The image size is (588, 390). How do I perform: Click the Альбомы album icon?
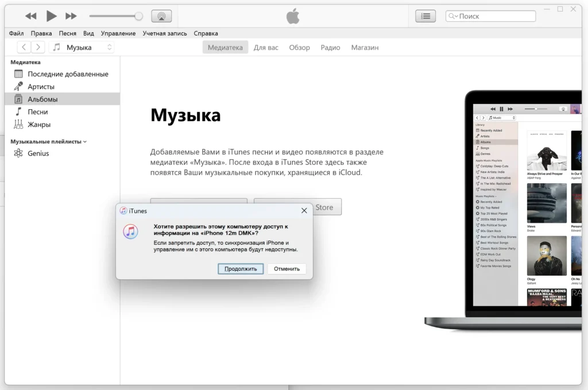pos(18,99)
